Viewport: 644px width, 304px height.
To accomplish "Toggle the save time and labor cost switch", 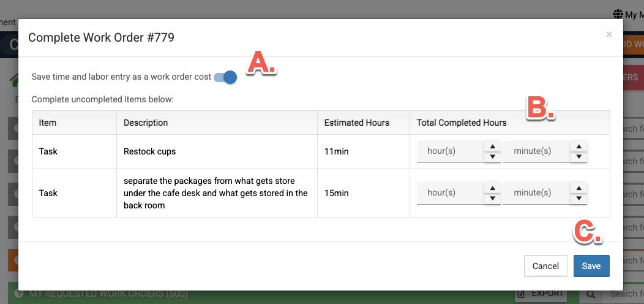I will [x=226, y=77].
